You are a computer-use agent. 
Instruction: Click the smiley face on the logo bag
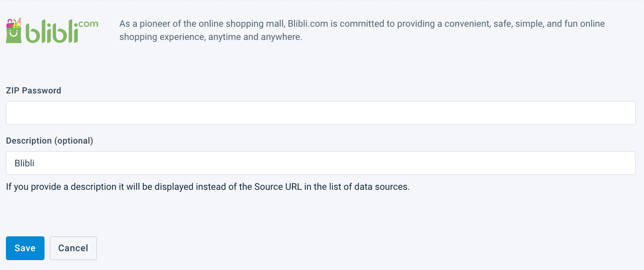coord(14,33)
